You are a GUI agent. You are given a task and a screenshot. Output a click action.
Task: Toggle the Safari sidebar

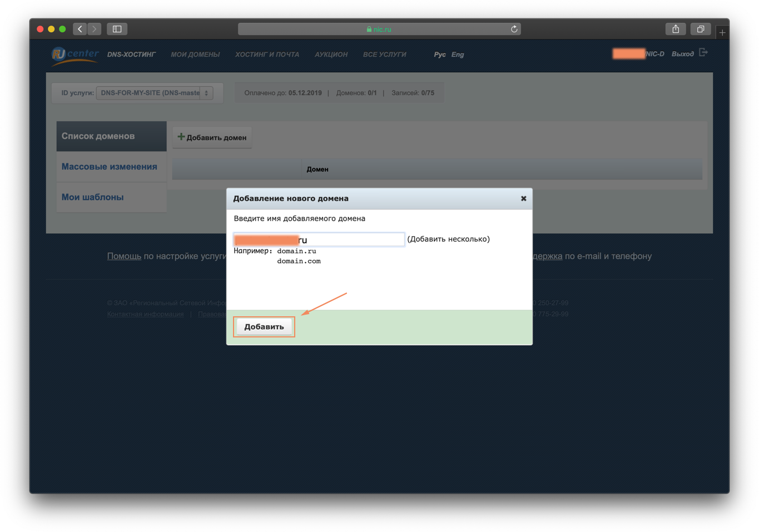pyautogui.click(x=117, y=29)
